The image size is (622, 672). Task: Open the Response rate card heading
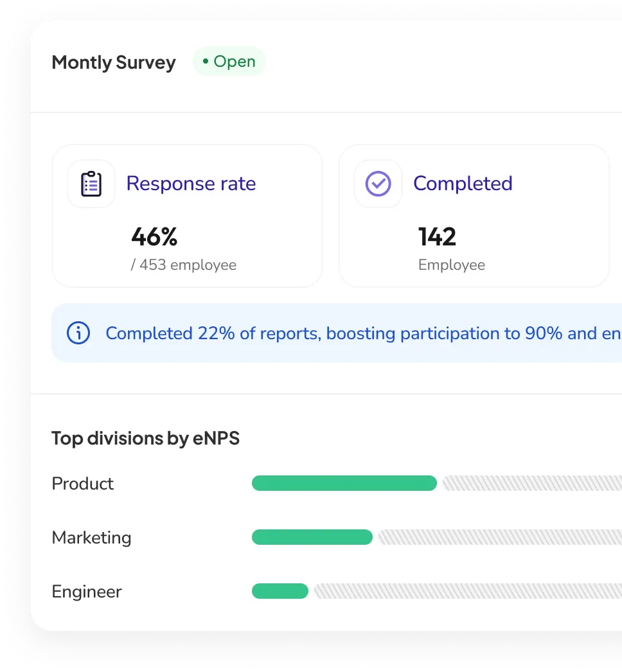coord(191,184)
